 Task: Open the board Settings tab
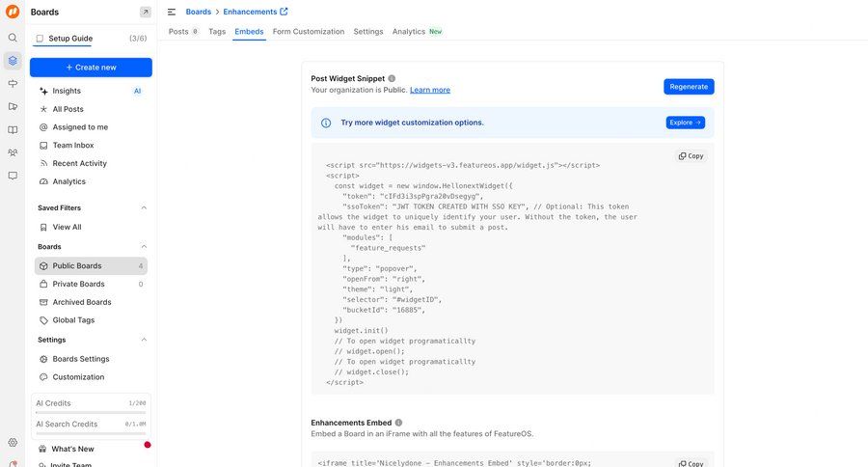[368, 32]
